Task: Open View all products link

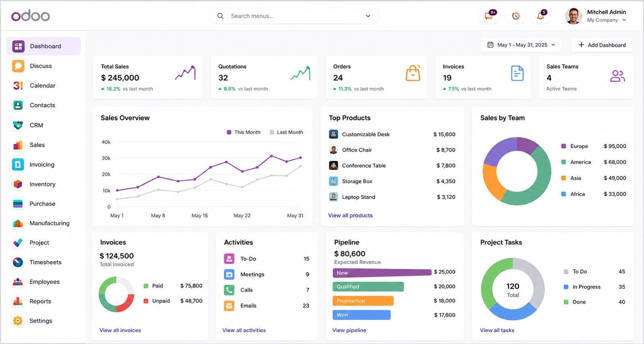Action: click(350, 216)
